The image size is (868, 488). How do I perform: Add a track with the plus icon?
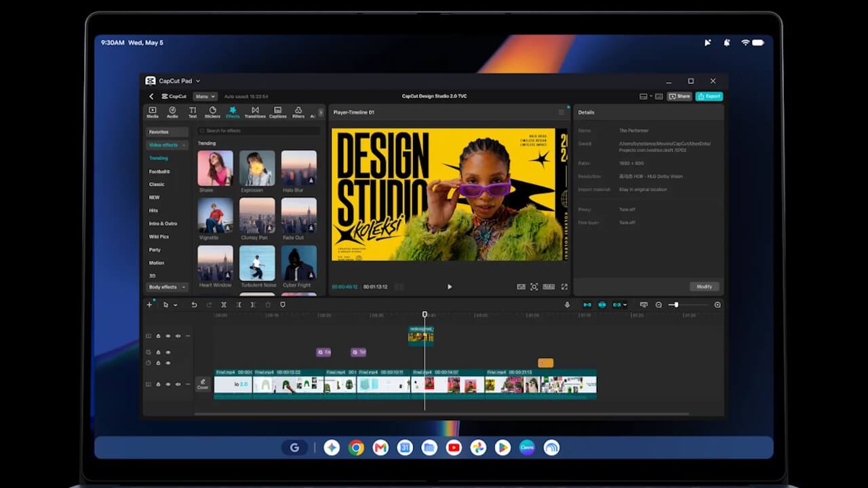pos(150,305)
